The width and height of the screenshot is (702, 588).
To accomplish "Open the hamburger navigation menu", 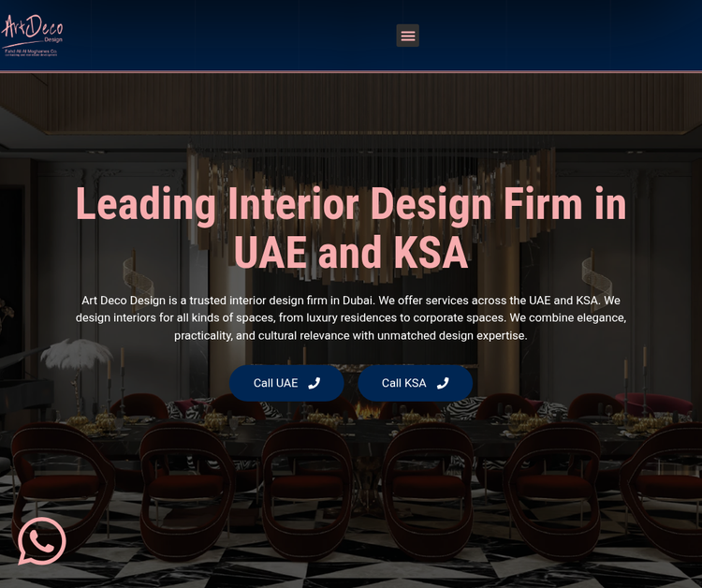I will (x=407, y=36).
